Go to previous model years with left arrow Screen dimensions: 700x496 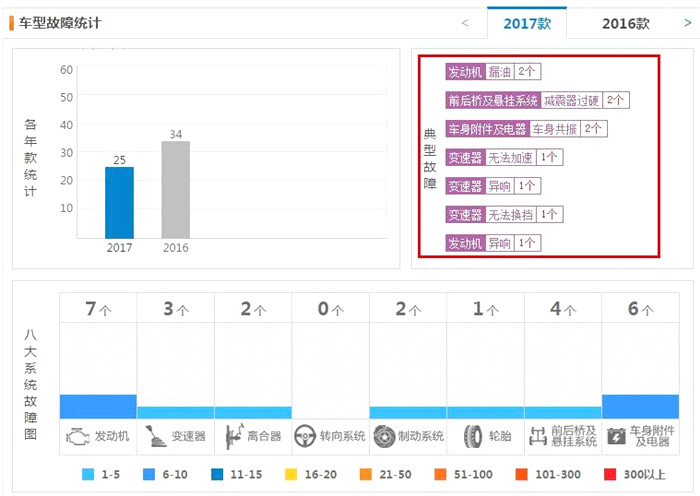465,23
